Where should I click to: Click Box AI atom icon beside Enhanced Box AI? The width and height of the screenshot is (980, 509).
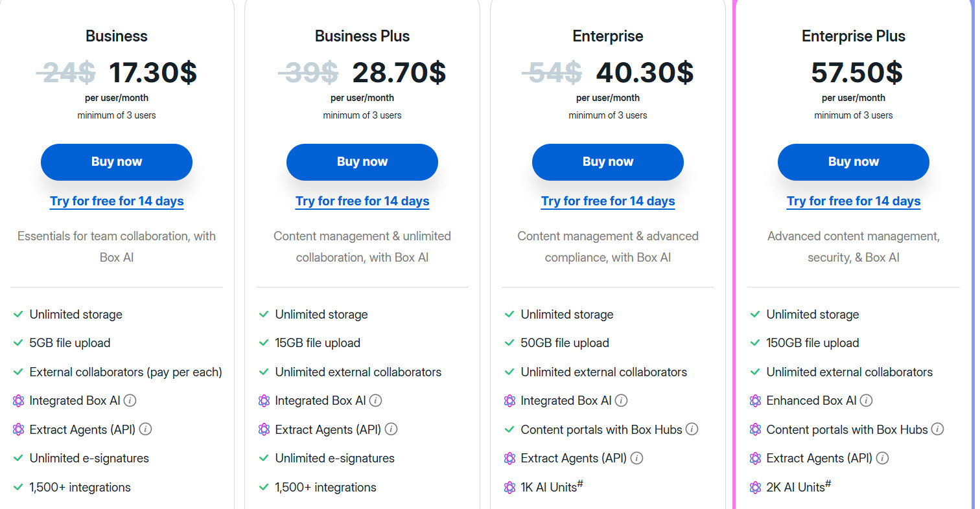[x=755, y=401]
